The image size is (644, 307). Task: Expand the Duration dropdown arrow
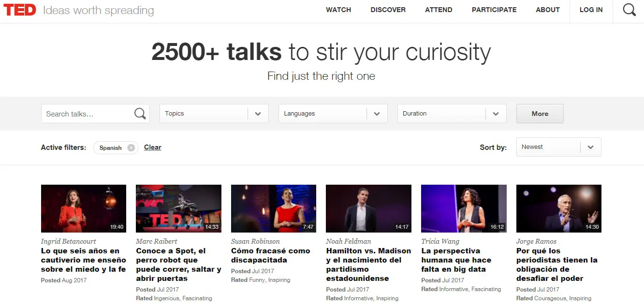[x=496, y=114]
